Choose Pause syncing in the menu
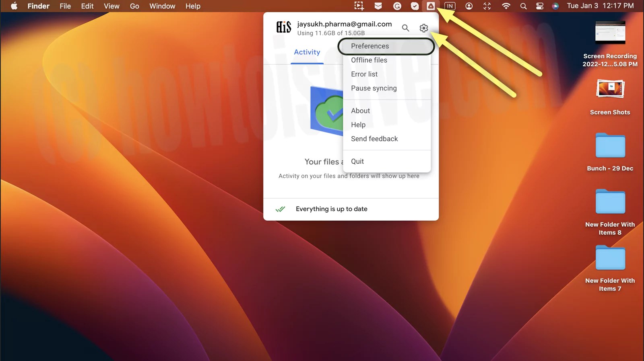 click(386, 88)
